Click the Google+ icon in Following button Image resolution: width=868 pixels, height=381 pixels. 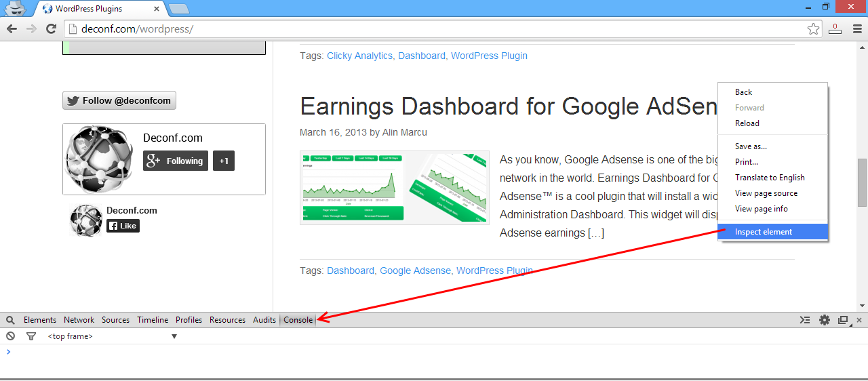tap(153, 161)
